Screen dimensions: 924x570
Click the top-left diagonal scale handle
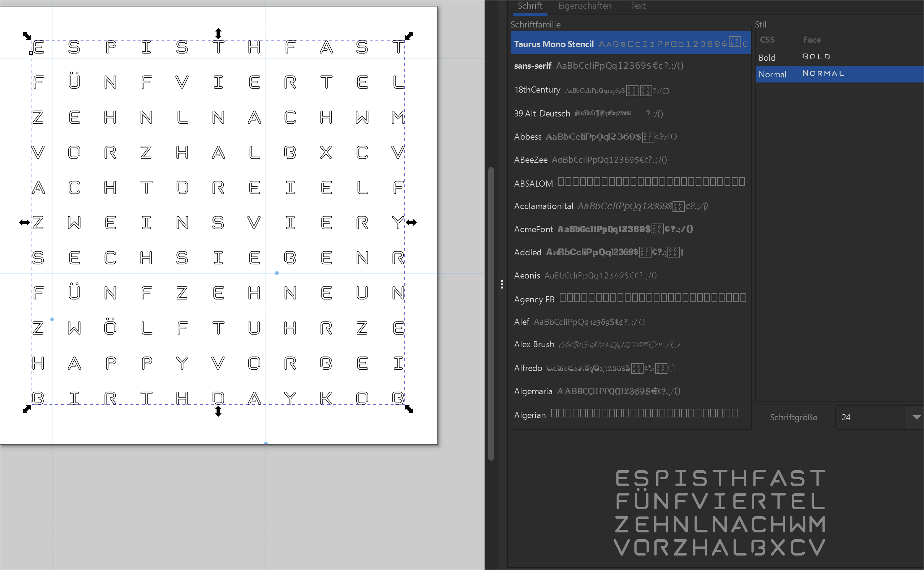26,35
